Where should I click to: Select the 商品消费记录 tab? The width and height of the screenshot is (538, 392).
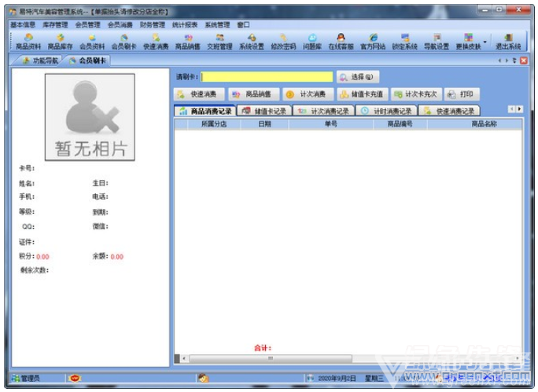pyautogui.click(x=205, y=111)
